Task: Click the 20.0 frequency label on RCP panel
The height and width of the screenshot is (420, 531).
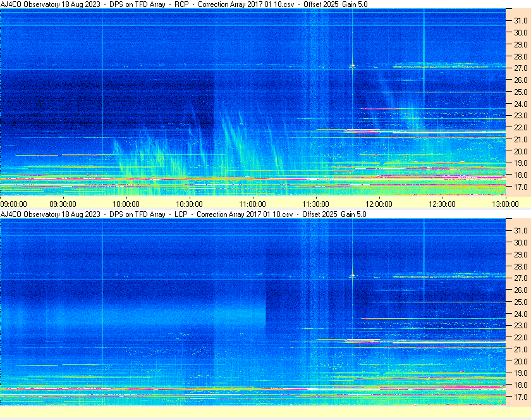Action: pos(520,152)
